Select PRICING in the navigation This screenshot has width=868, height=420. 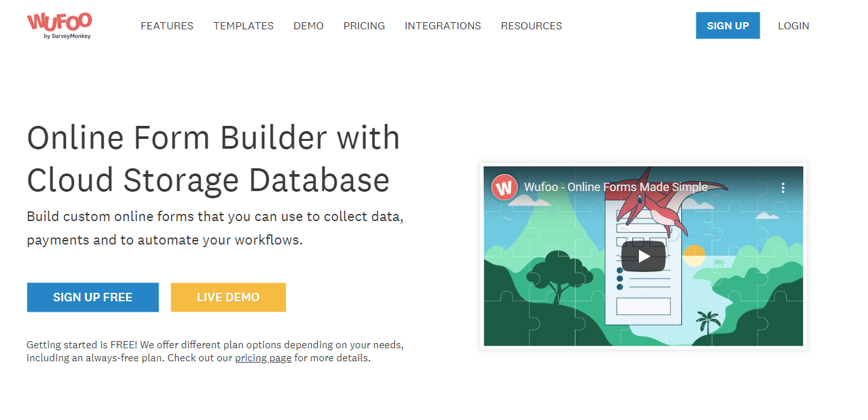click(364, 26)
